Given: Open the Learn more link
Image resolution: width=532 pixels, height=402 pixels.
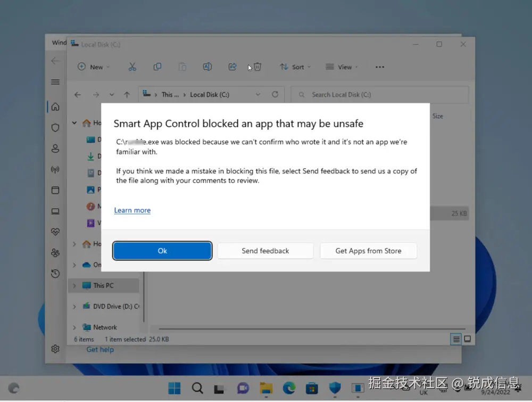Looking at the screenshot, I should 132,210.
